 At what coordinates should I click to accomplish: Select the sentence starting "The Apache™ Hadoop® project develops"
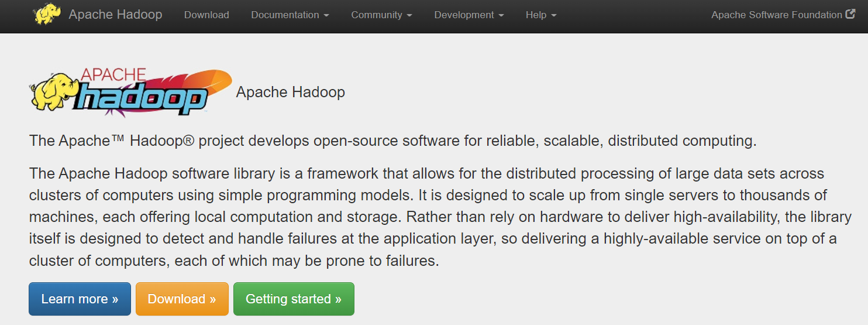click(393, 141)
